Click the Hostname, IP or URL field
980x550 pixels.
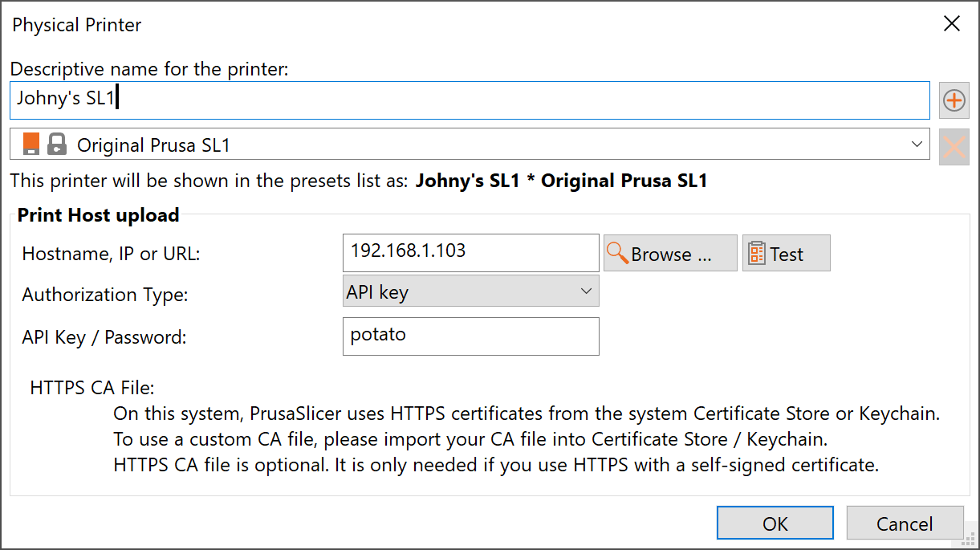click(470, 253)
